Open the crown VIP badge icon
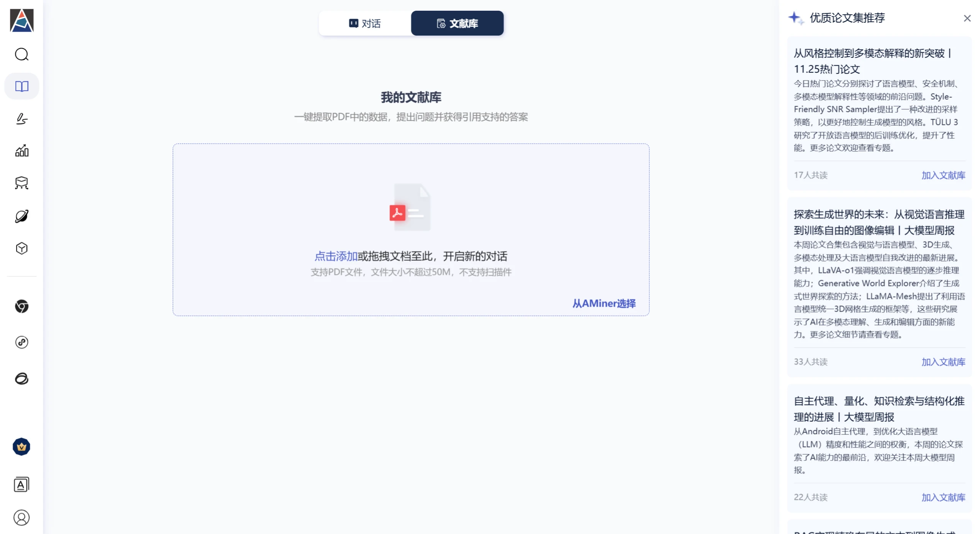The height and width of the screenshot is (534, 980). [21, 447]
